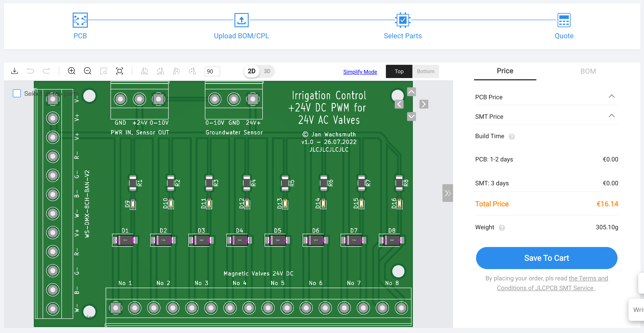
Task: Click the Build Time help question mark
Action: coord(512,137)
